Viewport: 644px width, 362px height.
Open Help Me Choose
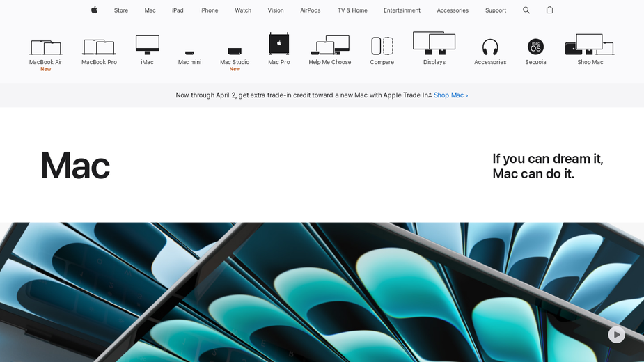coord(330,45)
